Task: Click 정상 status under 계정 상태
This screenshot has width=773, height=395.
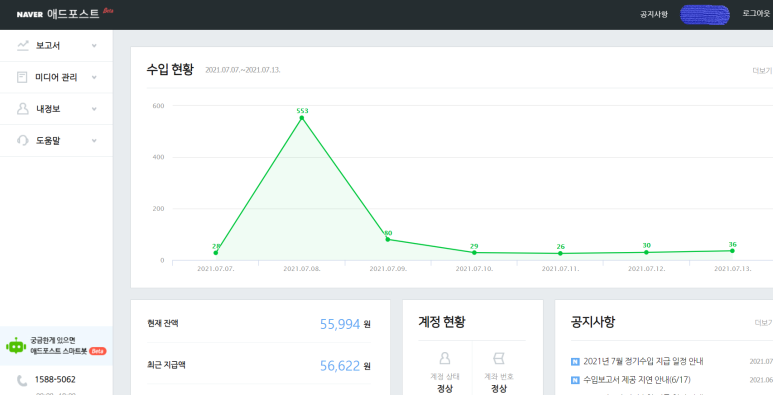Action: tap(445, 389)
